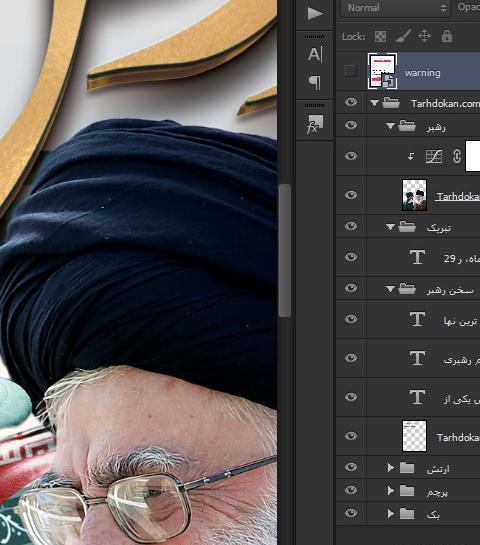The image size is (480, 545).
Task: Select the تبریک group name
Action: click(439, 228)
